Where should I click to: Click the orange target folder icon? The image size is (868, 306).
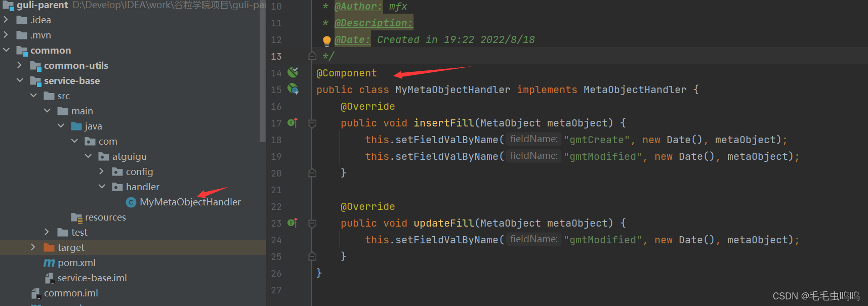tap(49, 247)
